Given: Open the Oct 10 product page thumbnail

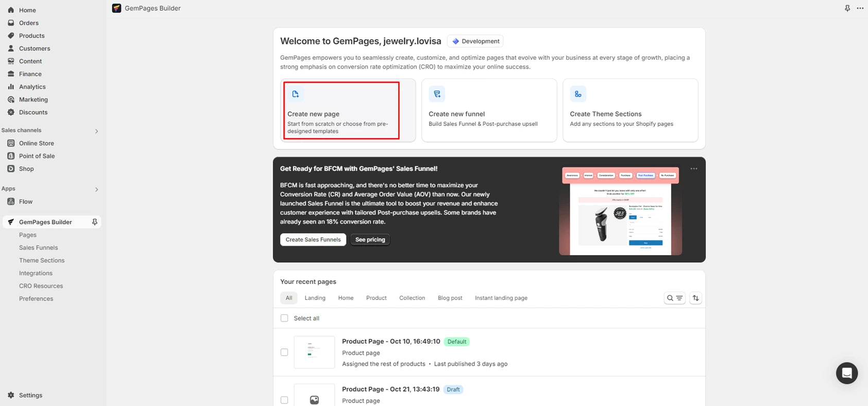Looking at the screenshot, I should pyautogui.click(x=314, y=352).
